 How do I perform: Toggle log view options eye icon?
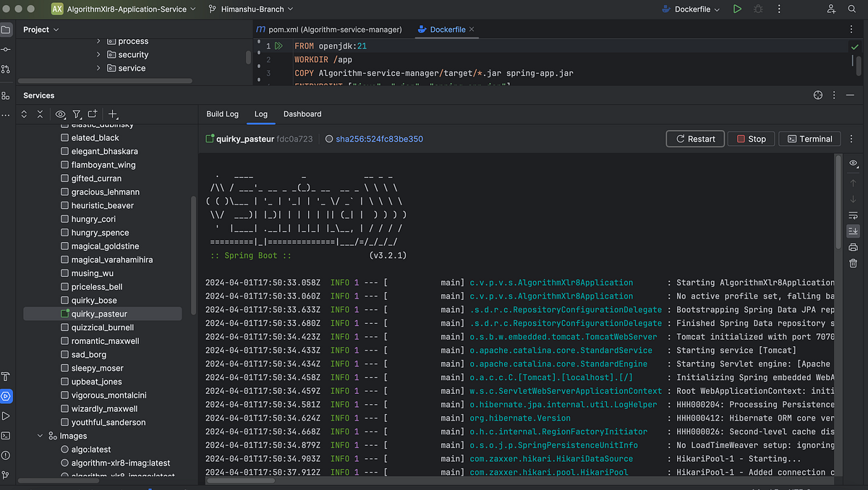854,163
